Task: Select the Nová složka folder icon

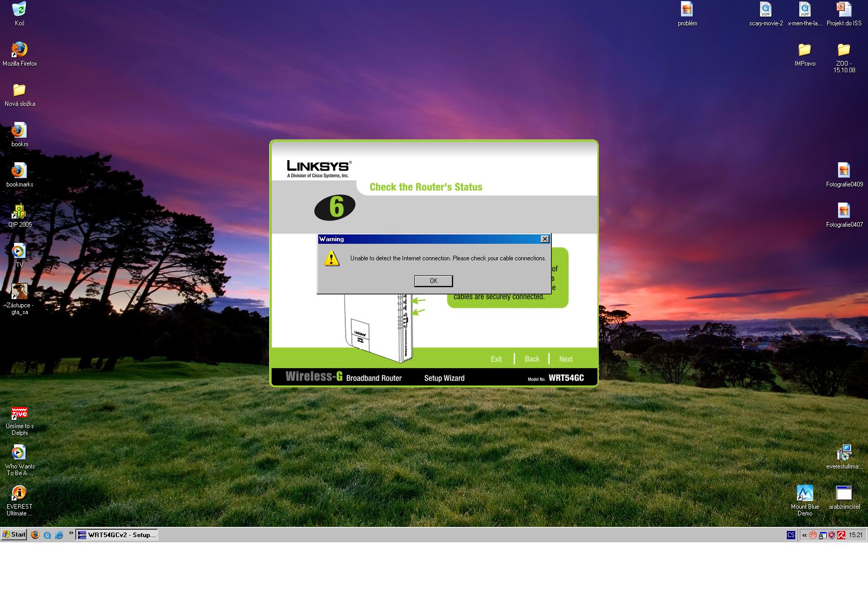Action: [20, 95]
